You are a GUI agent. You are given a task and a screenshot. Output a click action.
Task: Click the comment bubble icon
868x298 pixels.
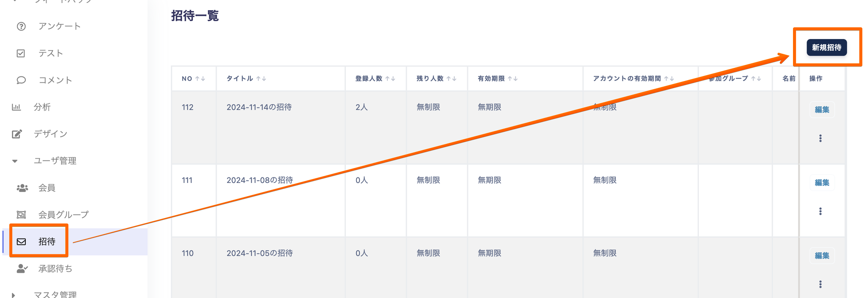(x=21, y=80)
